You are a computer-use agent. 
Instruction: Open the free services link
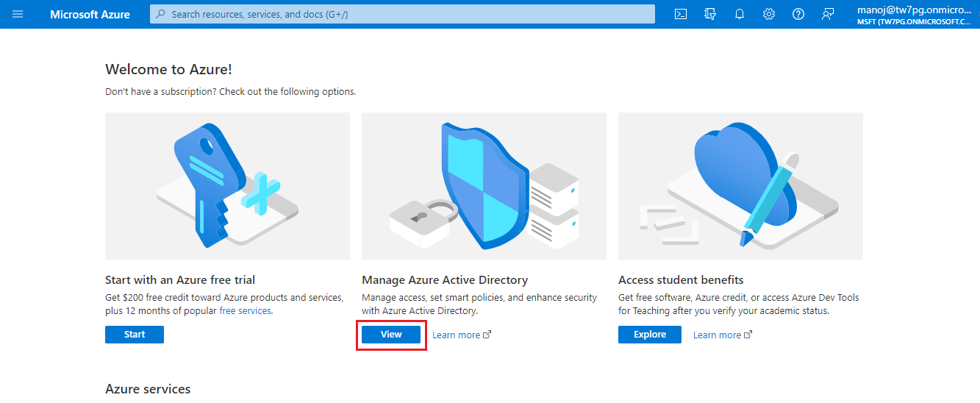[245, 311]
